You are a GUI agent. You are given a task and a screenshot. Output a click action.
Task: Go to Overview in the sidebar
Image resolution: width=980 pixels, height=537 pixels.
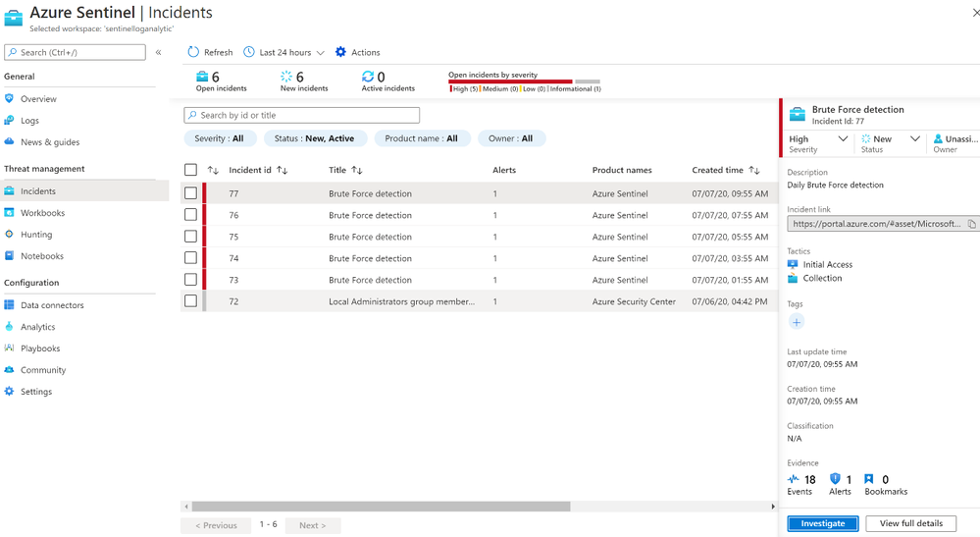point(38,99)
